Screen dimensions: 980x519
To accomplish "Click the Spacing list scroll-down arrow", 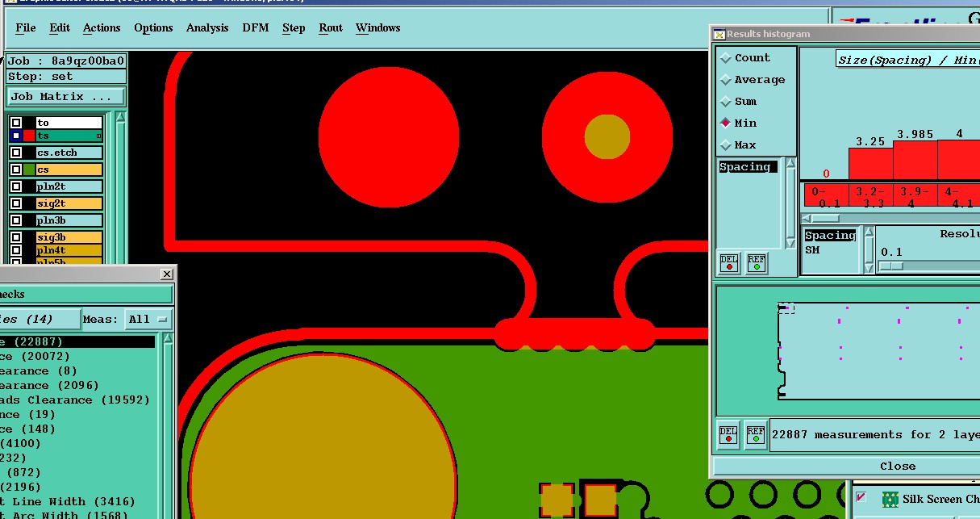I will (790, 242).
